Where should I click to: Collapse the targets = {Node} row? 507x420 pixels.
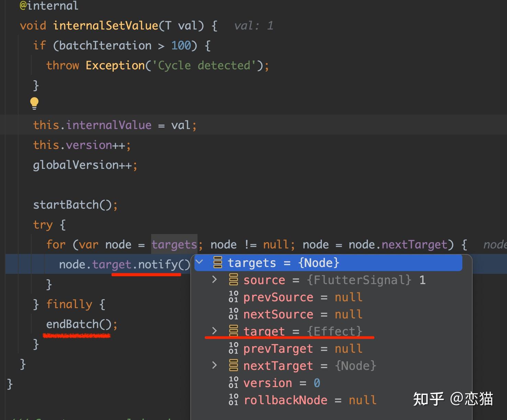pyautogui.click(x=199, y=263)
